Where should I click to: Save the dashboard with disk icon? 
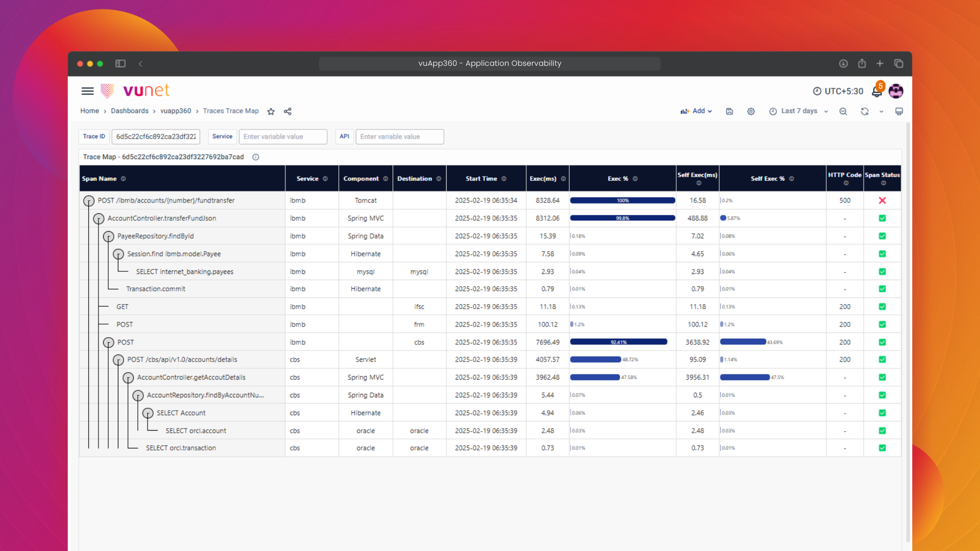tap(729, 111)
